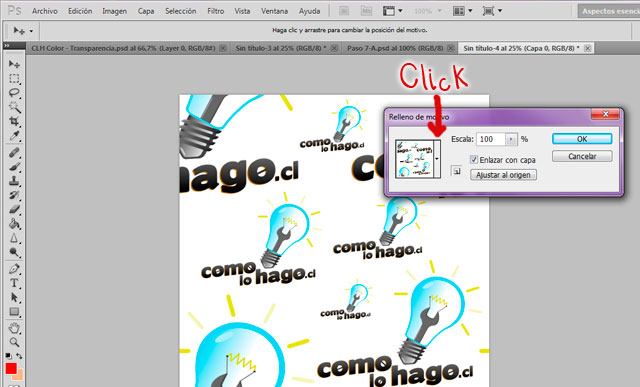Open the pattern picker dropdown arrow
The image size is (640, 387).
click(437, 159)
